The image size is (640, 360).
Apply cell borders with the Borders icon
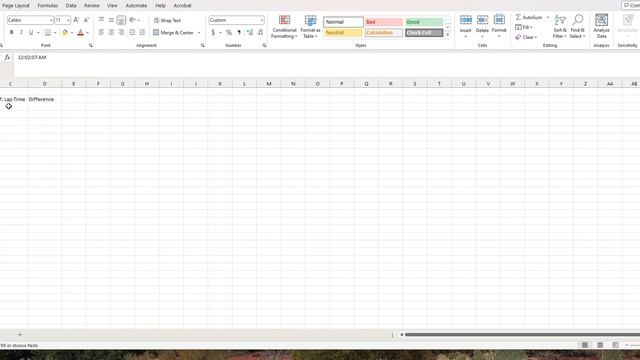(48, 32)
